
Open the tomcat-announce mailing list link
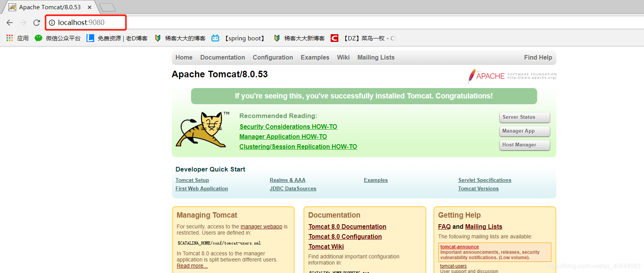pos(459,247)
